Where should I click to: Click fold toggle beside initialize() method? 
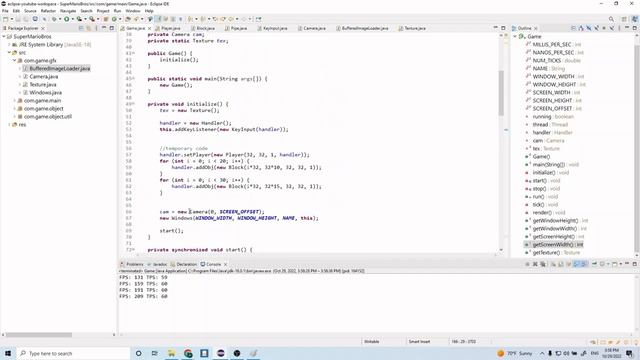pos(133,104)
